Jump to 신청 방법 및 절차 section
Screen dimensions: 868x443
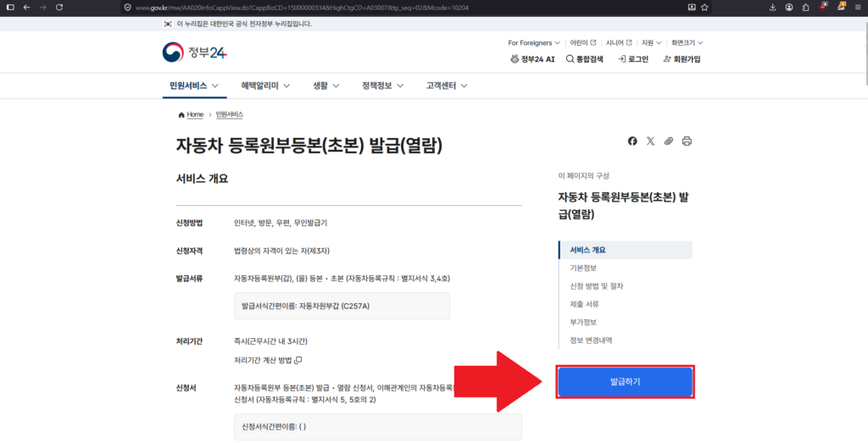(597, 286)
